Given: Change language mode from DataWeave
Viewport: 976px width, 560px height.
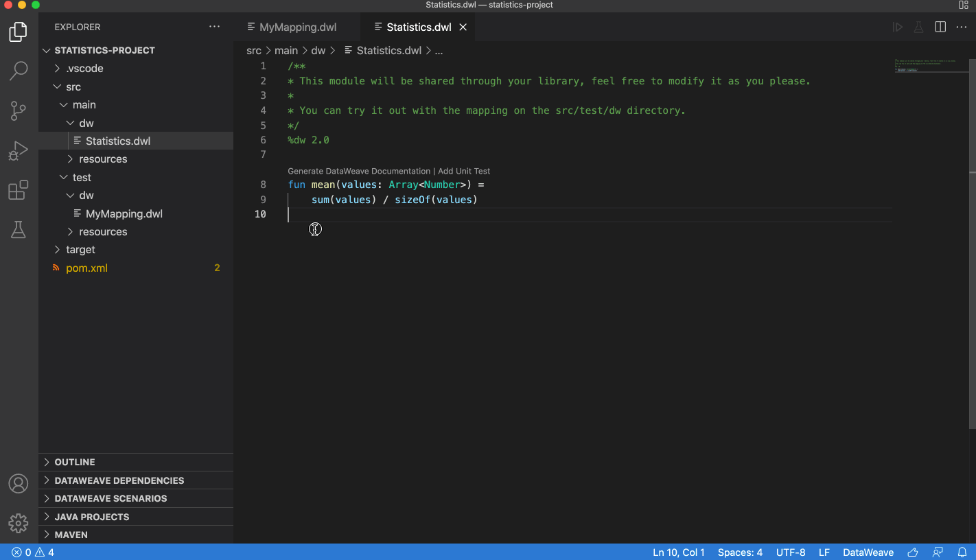Looking at the screenshot, I should click(868, 552).
